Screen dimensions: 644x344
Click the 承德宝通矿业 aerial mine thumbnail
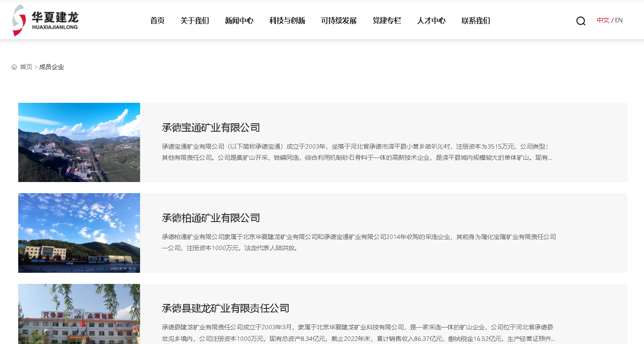[x=79, y=142]
